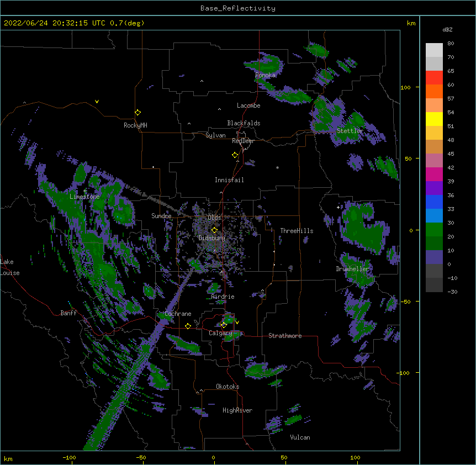Screen dimensions: 476x465
Task: Click the yellow diamond marker at Olds
Action: (x=214, y=230)
